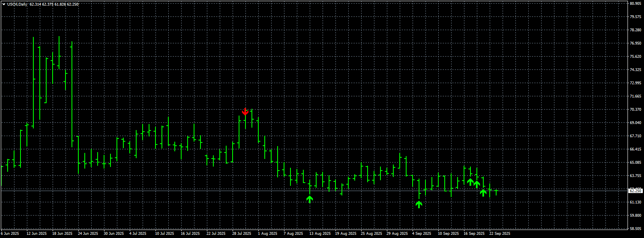The image size is (644, 238).
Task: Click the 10 Jul 2025 date label
Action: (x=165, y=233)
